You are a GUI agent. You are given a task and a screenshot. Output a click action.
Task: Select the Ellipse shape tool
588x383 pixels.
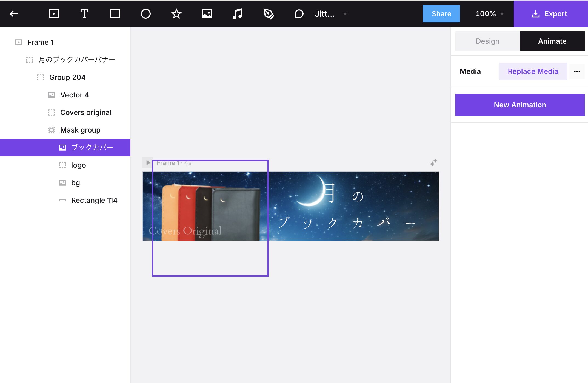click(145, 14)
